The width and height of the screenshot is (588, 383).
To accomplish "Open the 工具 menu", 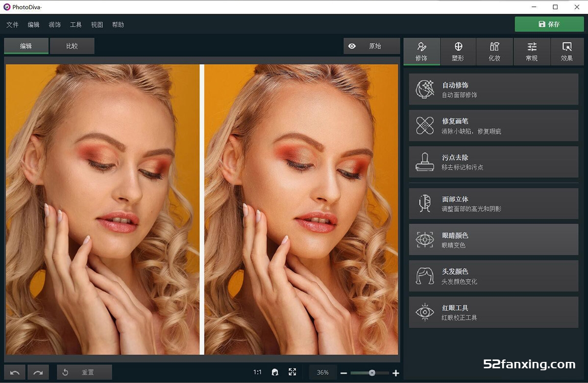I will coord(75,24).
